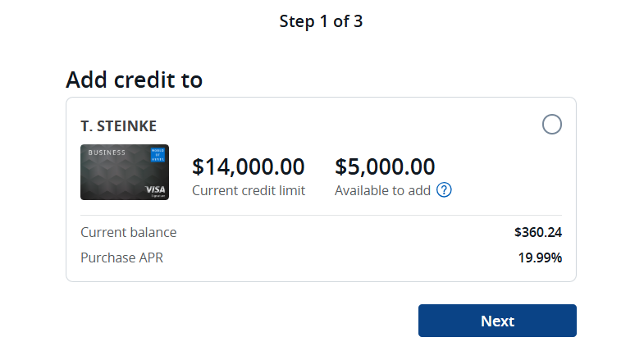Screen dimensions: 644x360
Task: Click the World of Hyatt logo on card
Action: 158,155
